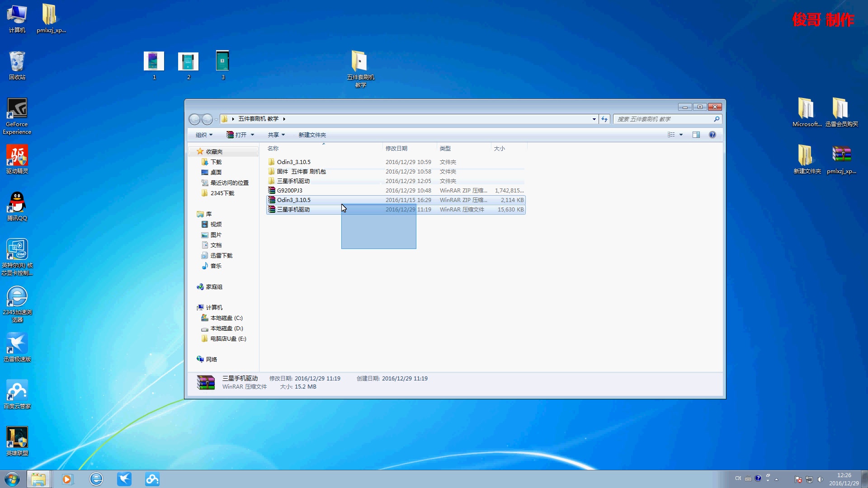868x488 pixels.
Task: Select the 固件 五件套 刷机包 folder
Action: coord(396,171)
